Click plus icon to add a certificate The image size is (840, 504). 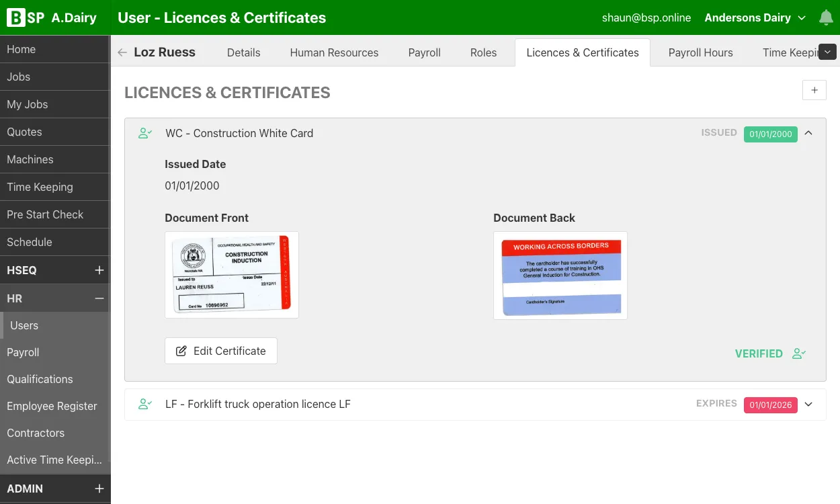[x=814, y=90]
